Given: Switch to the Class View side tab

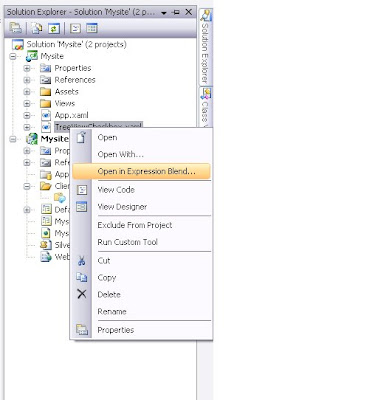Looking at the screenshot, I should point(205,107).
